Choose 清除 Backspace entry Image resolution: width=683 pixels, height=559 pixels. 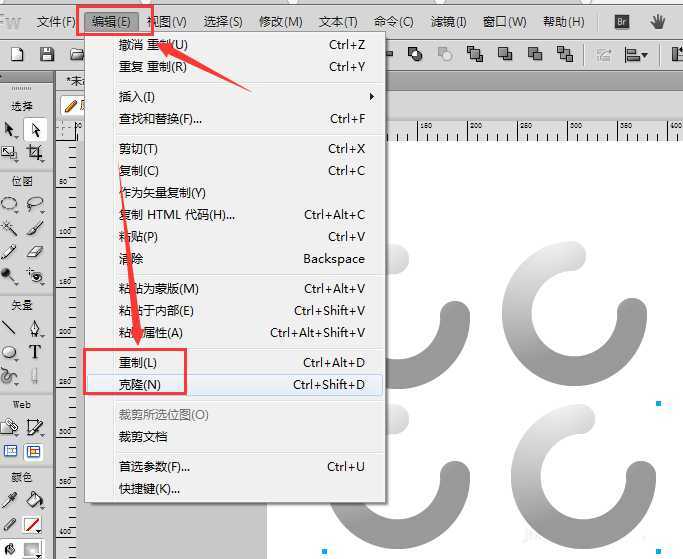(235, 259)
